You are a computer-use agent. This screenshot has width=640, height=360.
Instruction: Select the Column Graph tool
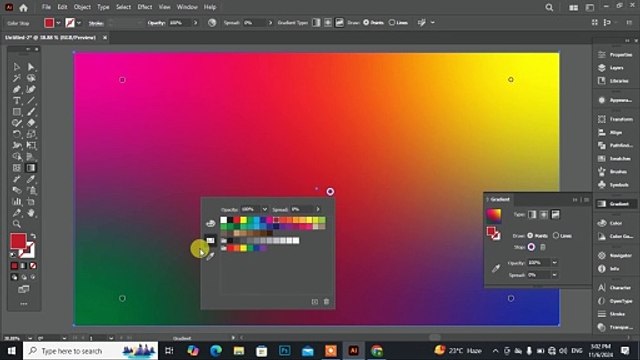point(17,202)
